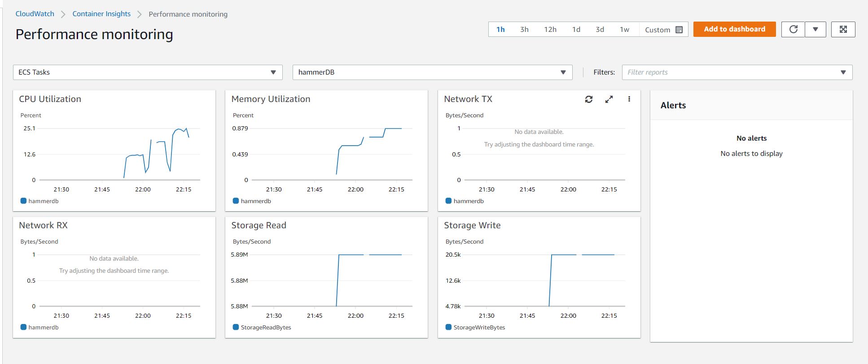This screenshot has width=868, height=364.
Task: Expand the ECS Tasks resource dropdown
Action: (148, 72)
